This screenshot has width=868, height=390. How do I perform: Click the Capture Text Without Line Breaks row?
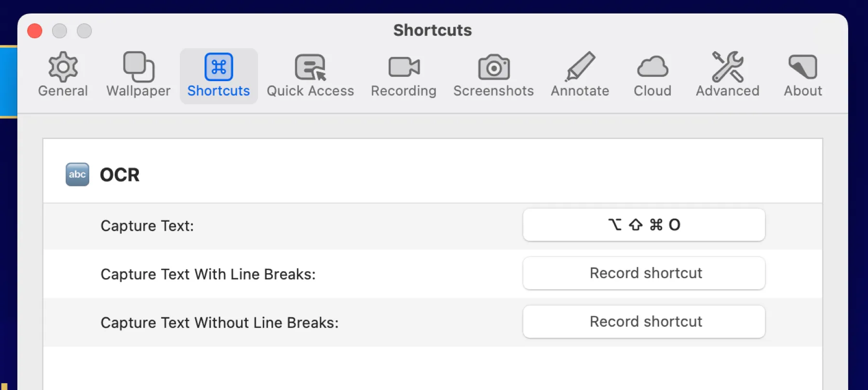[x=219, y=322]
